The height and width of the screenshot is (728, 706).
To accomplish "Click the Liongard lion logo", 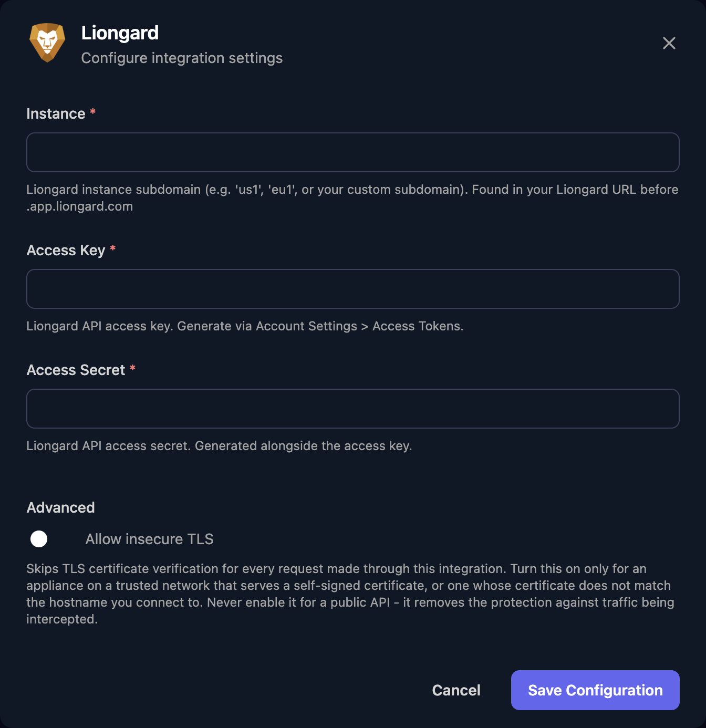I will [47, 43].
